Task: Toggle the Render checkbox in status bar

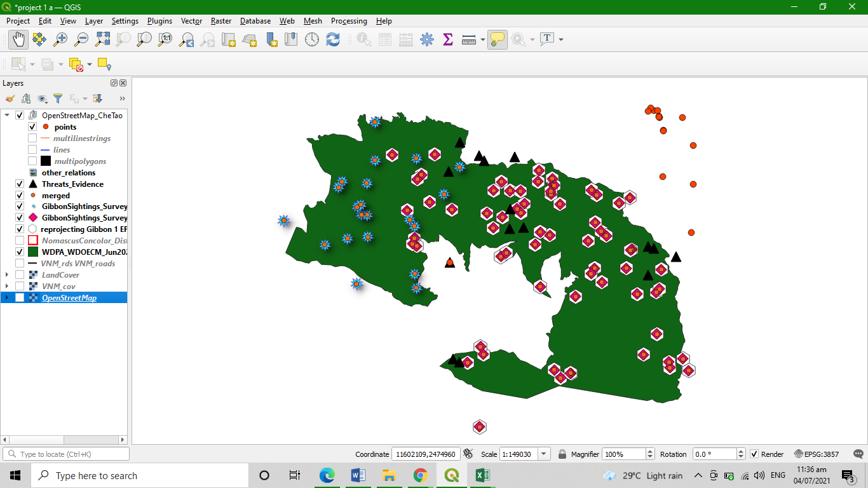Action: click(754, 454)
